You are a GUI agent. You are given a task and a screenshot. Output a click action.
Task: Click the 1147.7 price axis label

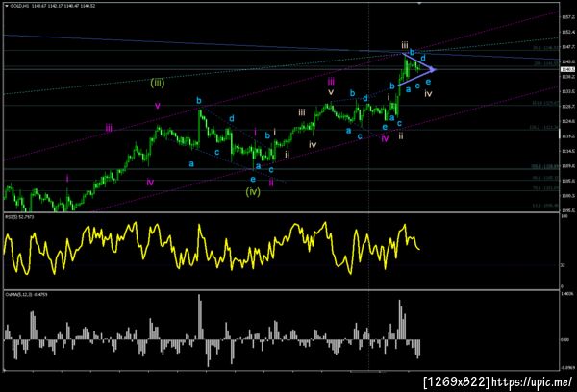pos(568,47)
